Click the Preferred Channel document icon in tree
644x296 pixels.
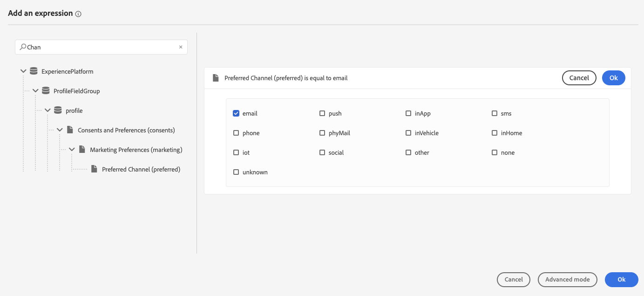tap(94, 169)
